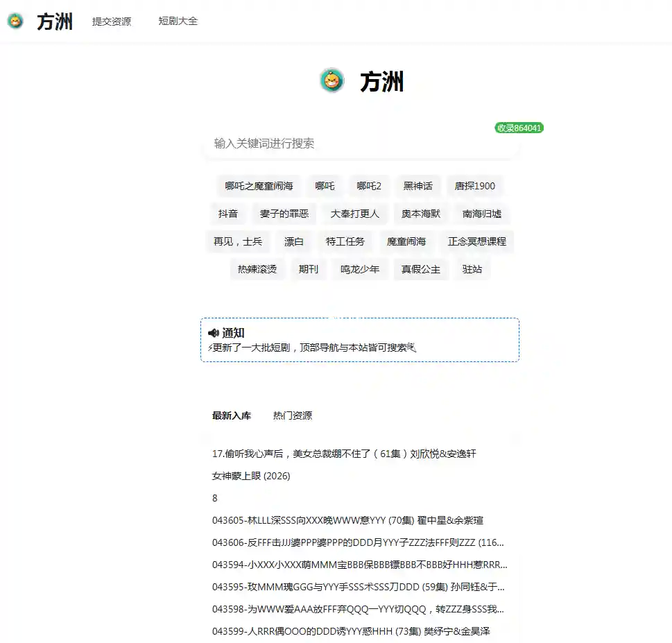The height and width of the screenshot is (643, 672).
Task: Click the large center 方洲 mascot icon
Action: [x=332, y=81]
